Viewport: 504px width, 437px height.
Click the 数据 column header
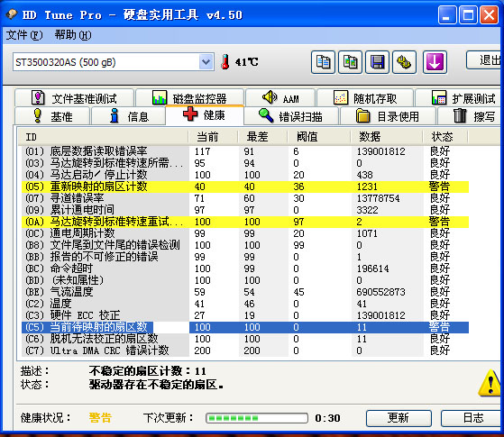pyautogui.click(x=387, y=137)
